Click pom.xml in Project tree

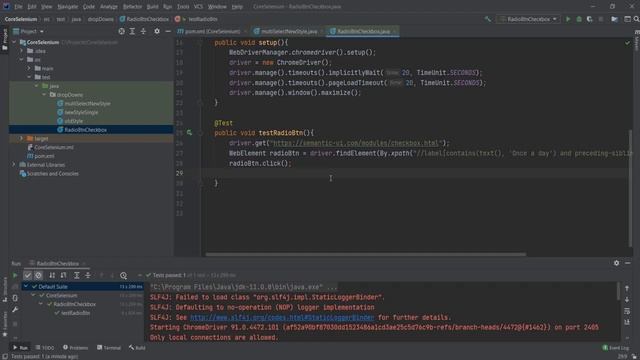click(44, 156)
